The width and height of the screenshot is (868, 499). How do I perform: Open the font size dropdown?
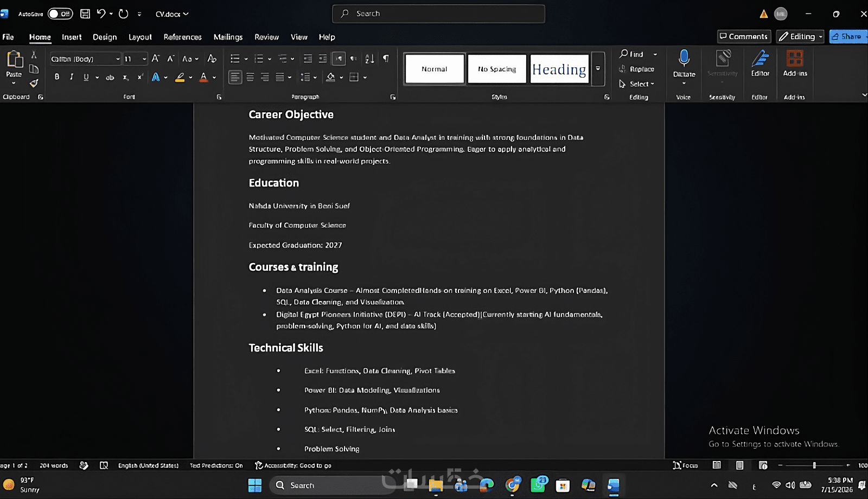144,59
